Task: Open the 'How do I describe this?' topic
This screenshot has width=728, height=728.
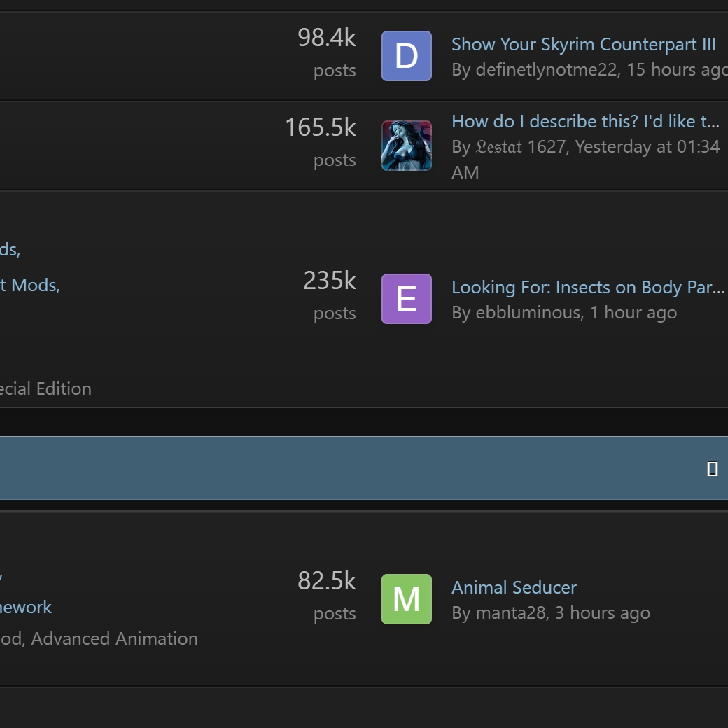Action: click(x=585, y=122)
